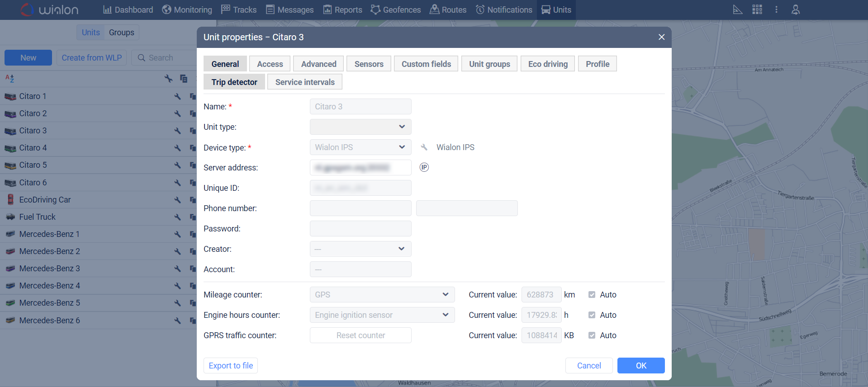Click the user account icon in the top bar
868x387 pixels.
[x=796, y=9]
